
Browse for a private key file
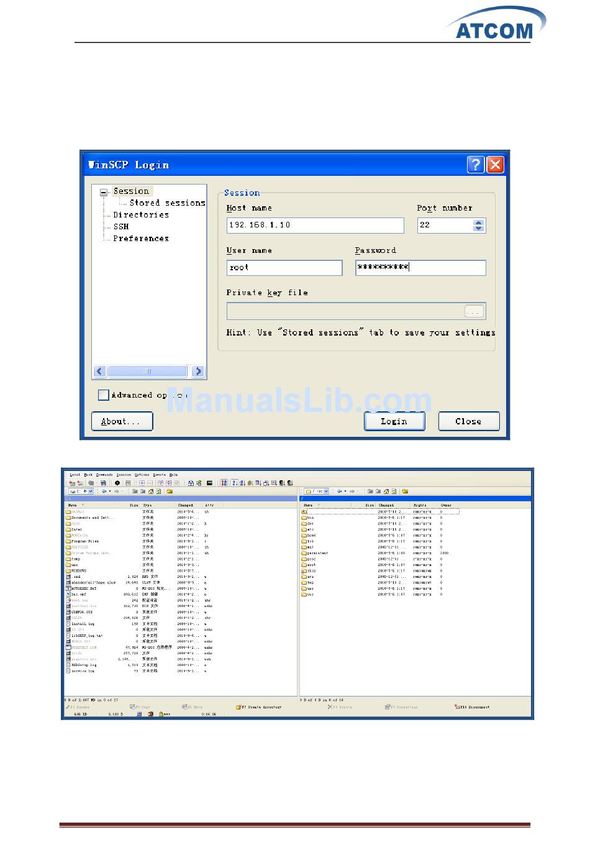pyautogui.click(x=474, y=311)
